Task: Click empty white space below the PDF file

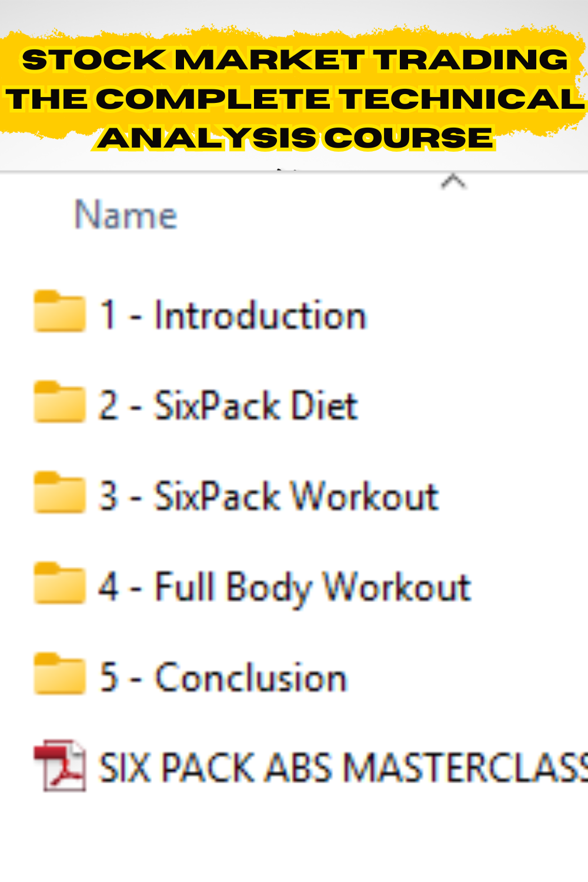Action: point(294,841)
